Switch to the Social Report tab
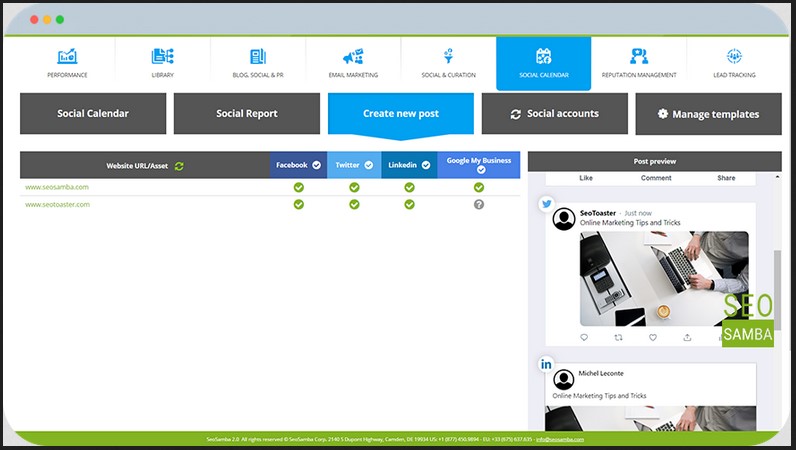Viewport: 796px width, 450px height. click(247, 114)
